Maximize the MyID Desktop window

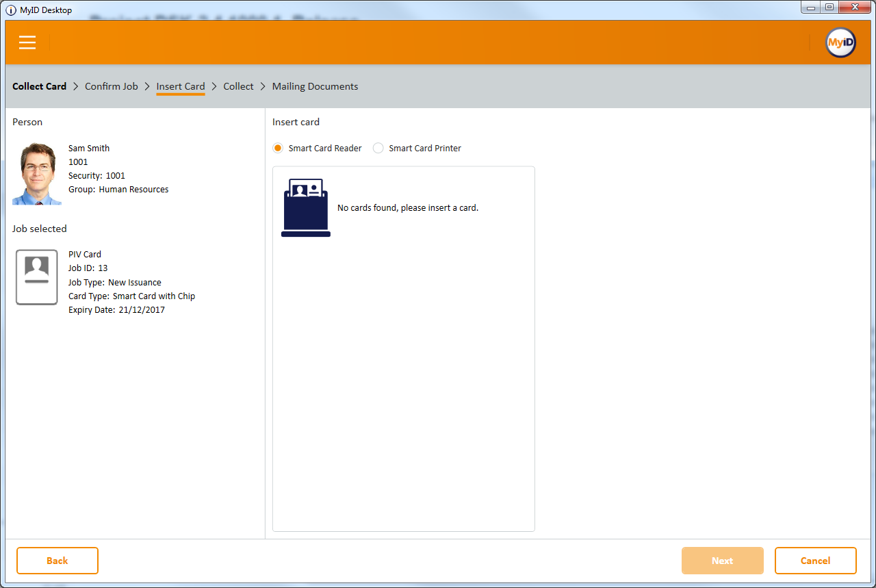[x=829, y=8]
